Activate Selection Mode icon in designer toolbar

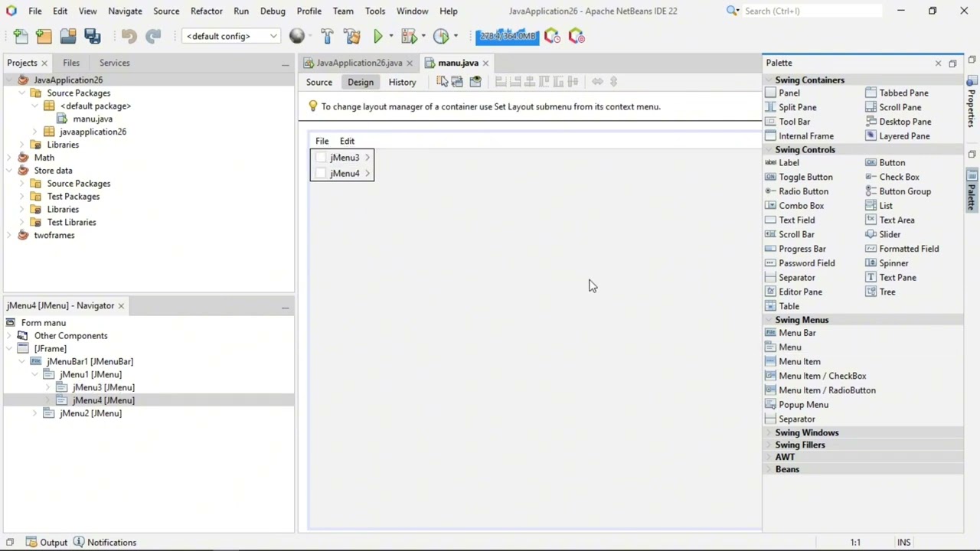(443, 82)
